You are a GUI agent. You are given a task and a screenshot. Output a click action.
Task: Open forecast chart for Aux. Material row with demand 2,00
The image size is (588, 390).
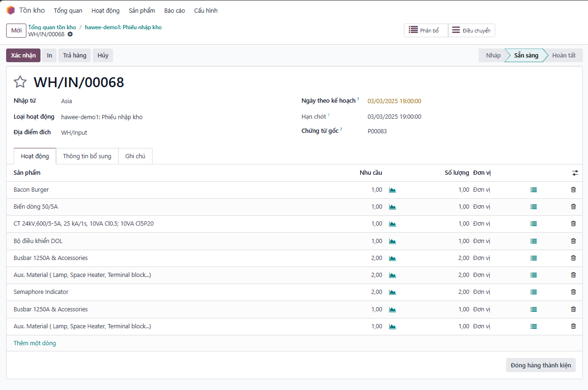[392, 275]
